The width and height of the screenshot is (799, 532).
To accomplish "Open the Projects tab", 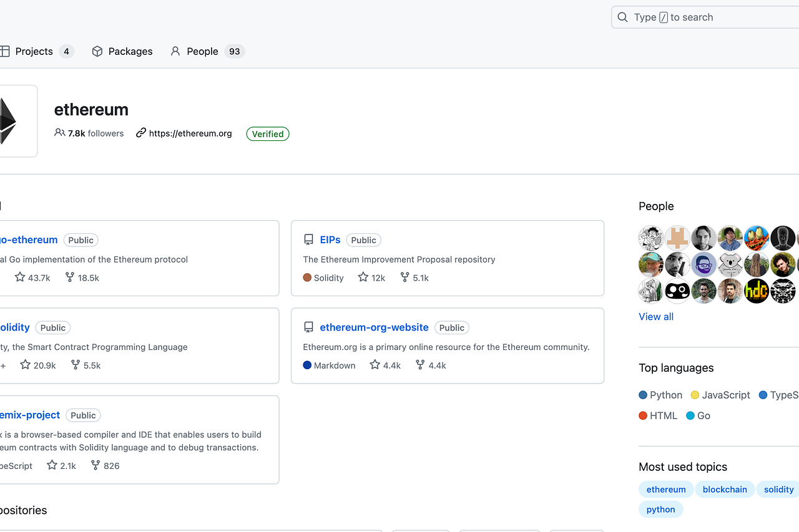I will pyautogui.click(x=37, y=51).
